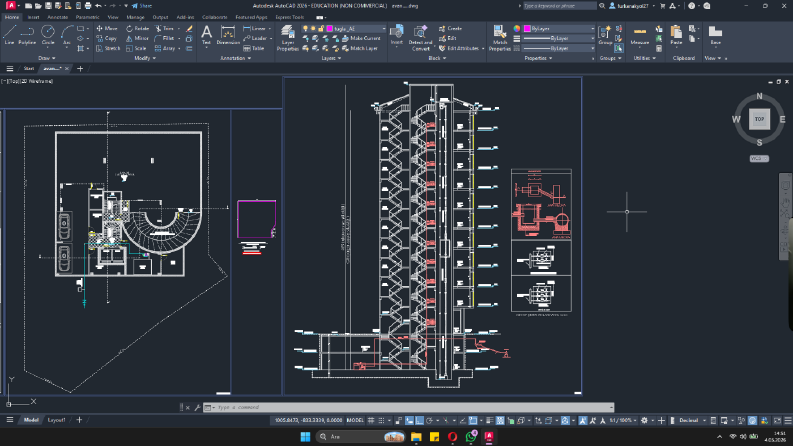Open the lineweight ByLayer dropdown
The width and height of the screenshot is (793, 446).
coord(559,38)
